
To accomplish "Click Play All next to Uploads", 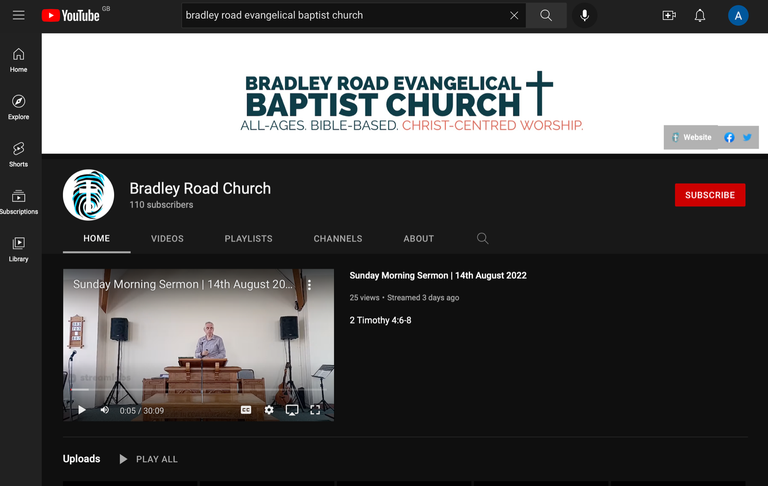I will click(x=148, y=459).
